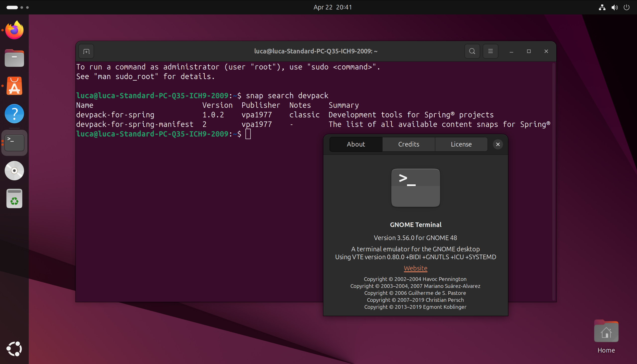Show applications via Ubuntu logo button

14,349
